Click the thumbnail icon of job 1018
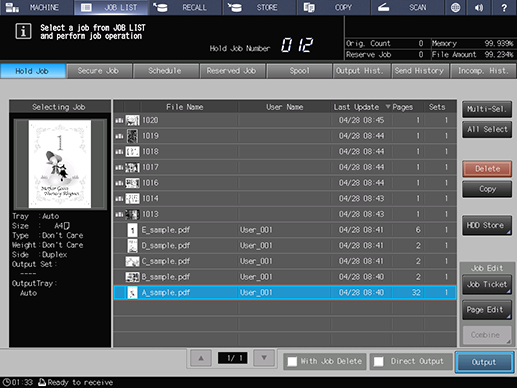The width and height of the screenshot is (517, 388). 132,152
